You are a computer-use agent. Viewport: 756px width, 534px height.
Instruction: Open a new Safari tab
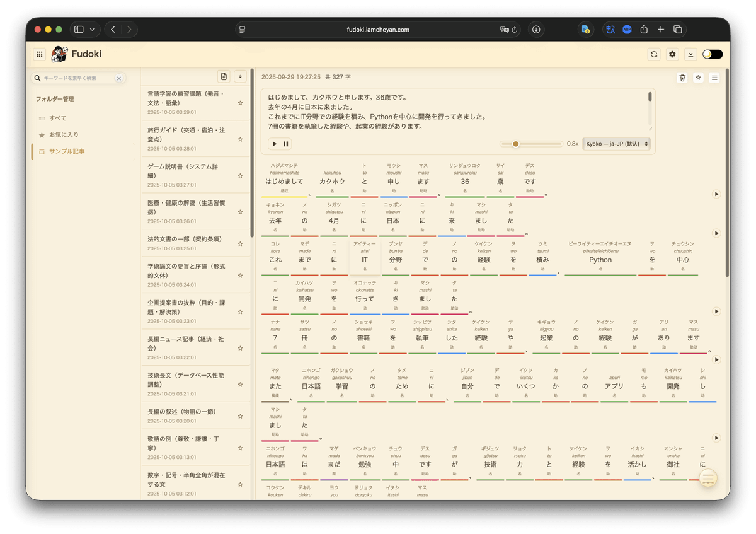click(x=661, y=30)
